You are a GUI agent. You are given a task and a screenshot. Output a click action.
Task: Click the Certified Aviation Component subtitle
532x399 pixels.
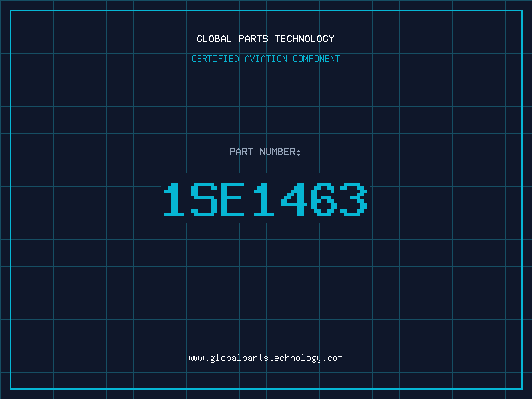[265, 59]
